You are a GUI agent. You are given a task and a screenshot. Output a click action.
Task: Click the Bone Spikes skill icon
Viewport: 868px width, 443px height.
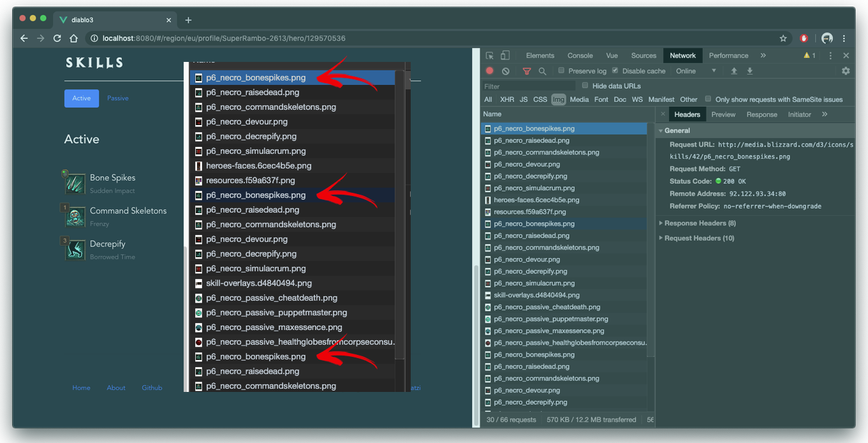(x=75, y=183)
